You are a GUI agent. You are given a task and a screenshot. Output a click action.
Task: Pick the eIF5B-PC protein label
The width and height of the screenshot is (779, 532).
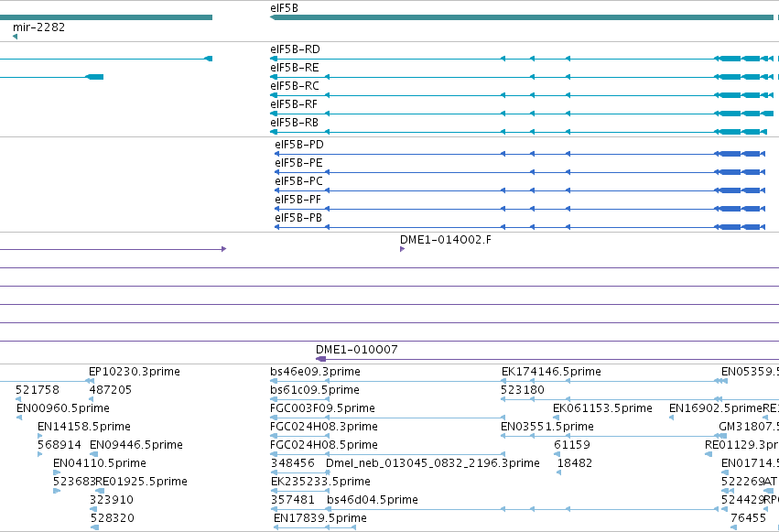pos(298,181)
